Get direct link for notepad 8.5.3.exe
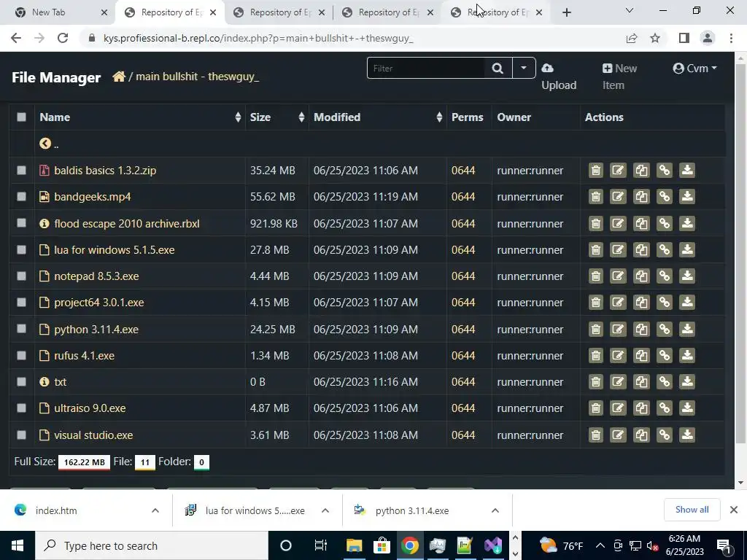Image resolution: width=747 pixels, height=560 pixels. [x=664, y=276]
